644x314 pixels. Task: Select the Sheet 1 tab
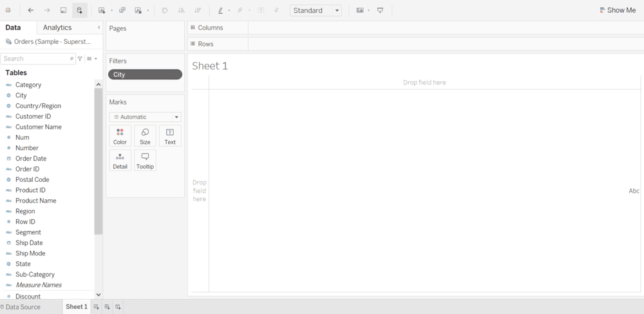pos(77,307)
